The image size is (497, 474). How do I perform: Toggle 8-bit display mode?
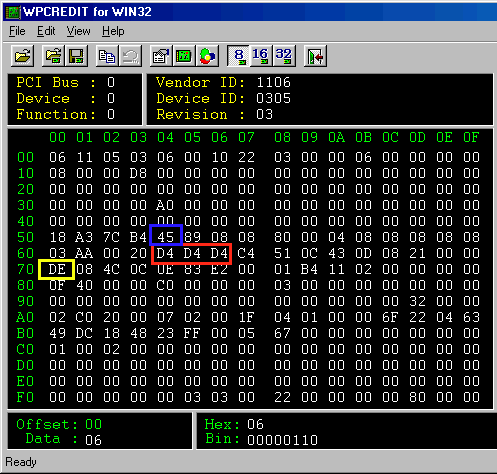pyautogui.click(x=238, y=56)
